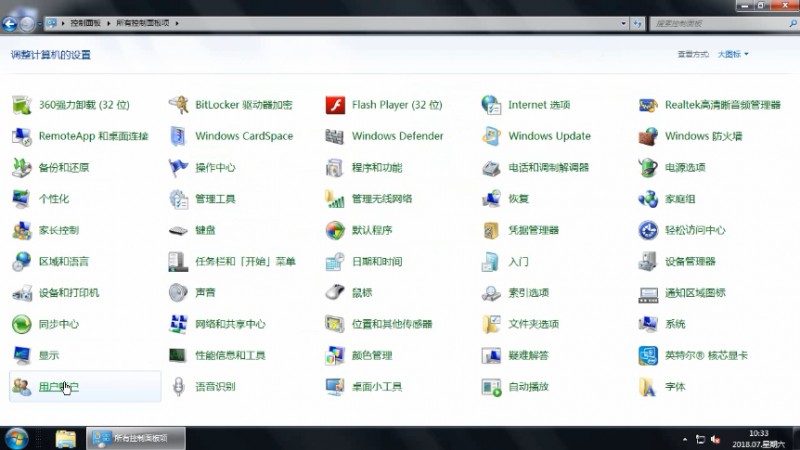This screenshot has width=800, height=450.
Task: Click the refresh button beside address bar
Action: pos(637,23)
